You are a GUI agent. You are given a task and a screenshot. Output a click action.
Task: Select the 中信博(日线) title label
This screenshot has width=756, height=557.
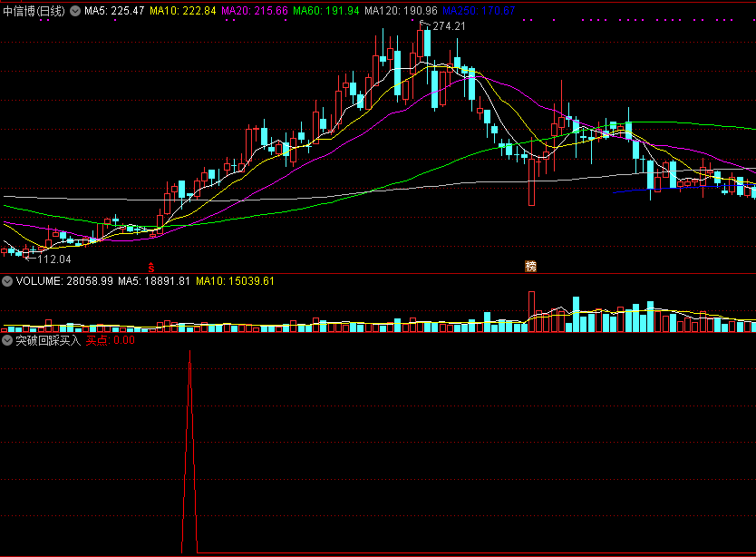(34, 11)
